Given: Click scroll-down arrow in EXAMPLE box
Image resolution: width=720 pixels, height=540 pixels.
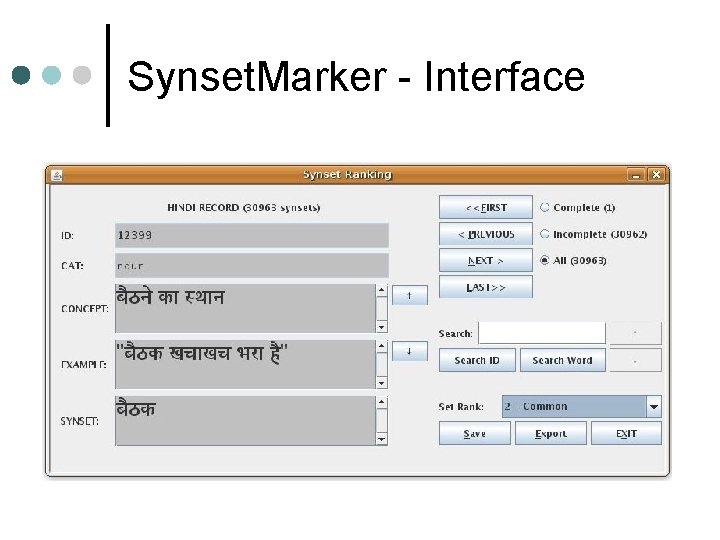Looking at the screenshot, I should pyautogui.click(x=382, y=383).
